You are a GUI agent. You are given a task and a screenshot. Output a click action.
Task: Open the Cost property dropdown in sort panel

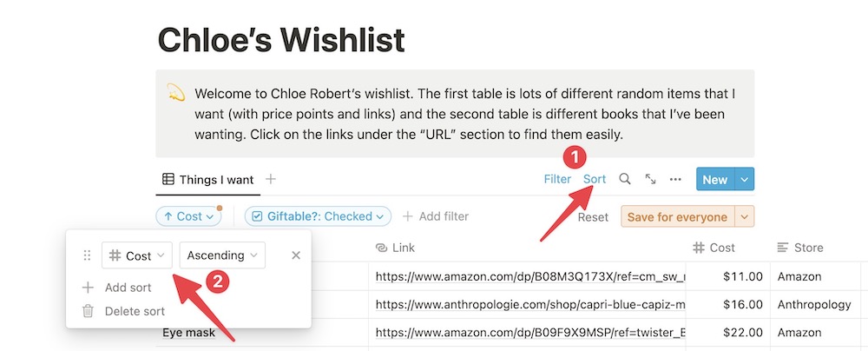point(137,255)
